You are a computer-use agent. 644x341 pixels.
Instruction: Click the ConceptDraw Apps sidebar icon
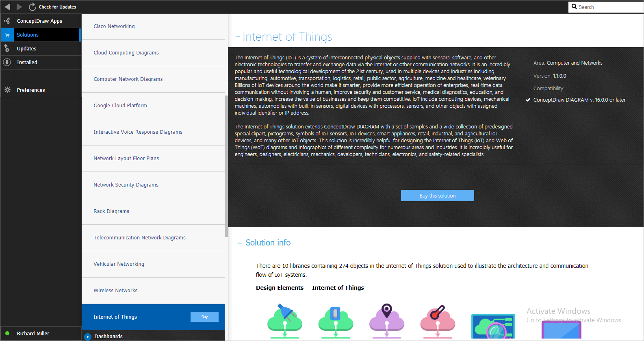(7, 21)
